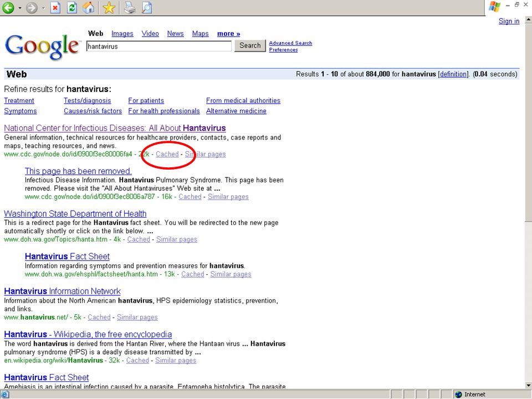Select the Web search tab label
Screen dimensions: 532x399
(x=95, y=34)
